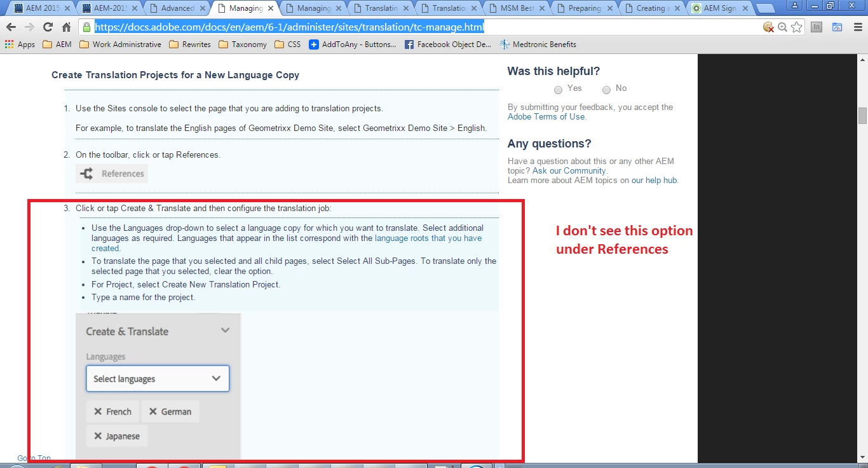Image resolution: width=868 pixels, height=468 pixels.
Task: Click the zoom magnifier icon in address bar
Action: point(782,27)
